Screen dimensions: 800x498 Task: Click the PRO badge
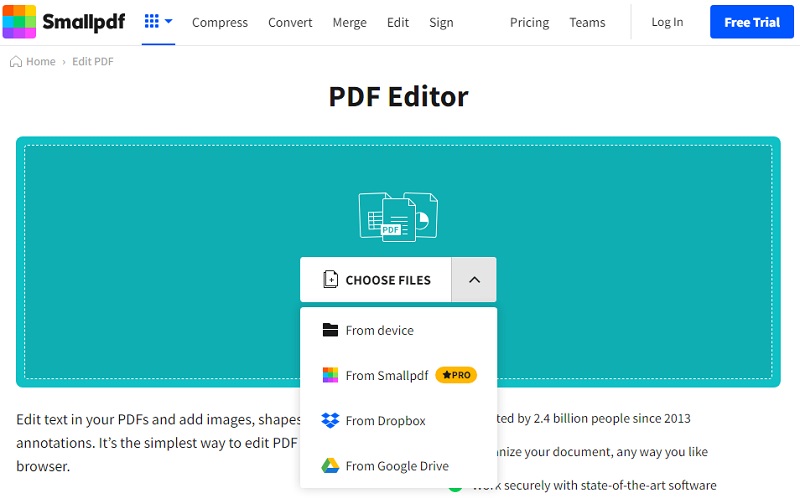(x=456, y=375)
